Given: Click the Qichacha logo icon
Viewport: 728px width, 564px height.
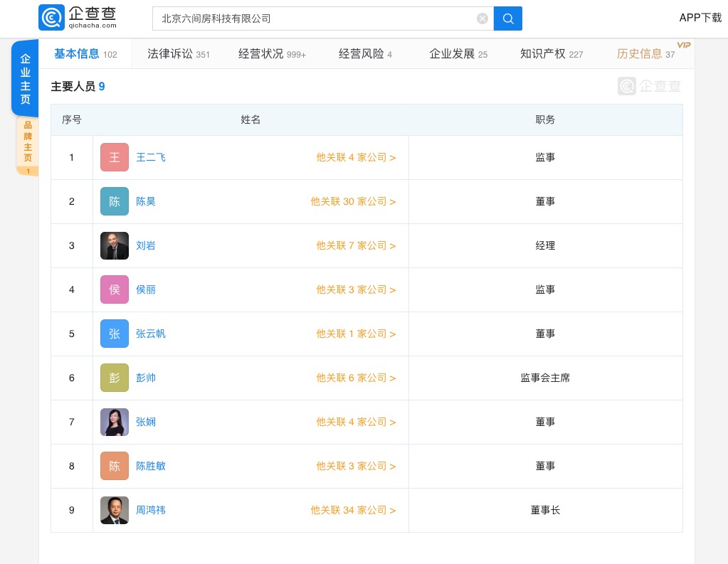Looking at the screenshot, I should pos(51,18).
